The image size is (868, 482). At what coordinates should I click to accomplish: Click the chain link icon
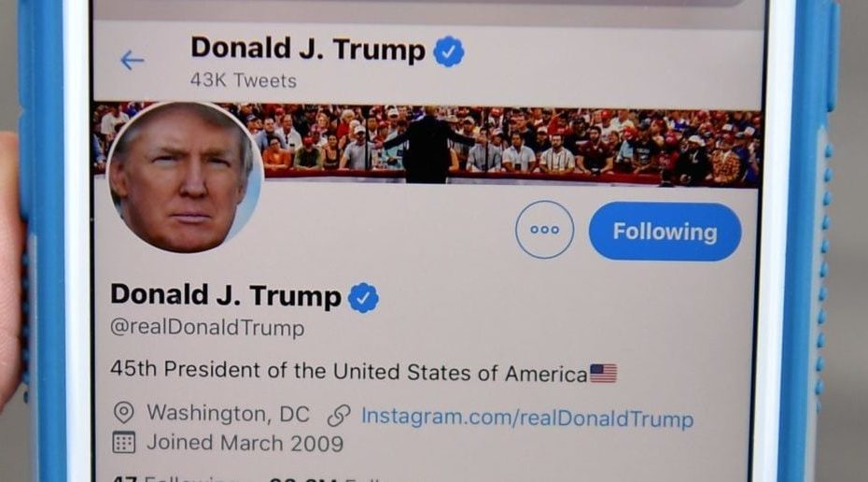[x=338, y=416]
